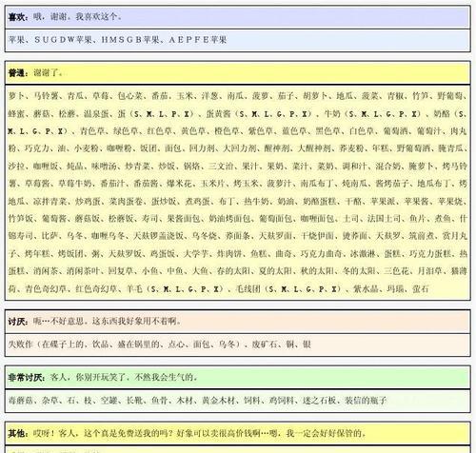The height and width of the screenshot is (453, 476).
Task: Click the yellow 普通 header row
Action: [x=238, y=72]
